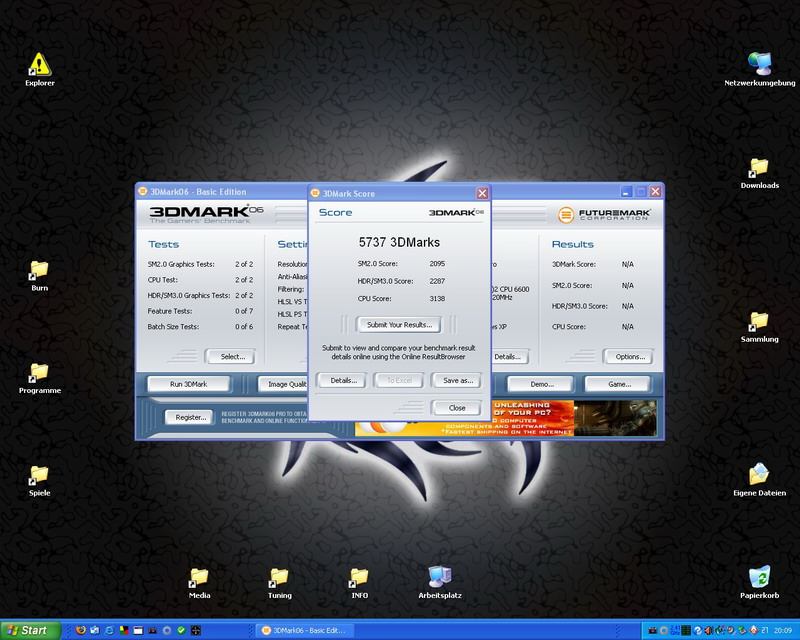The width and height of the screenshot is (800, 640).
Task: Click the To Excel button
Action: [399, 380]
